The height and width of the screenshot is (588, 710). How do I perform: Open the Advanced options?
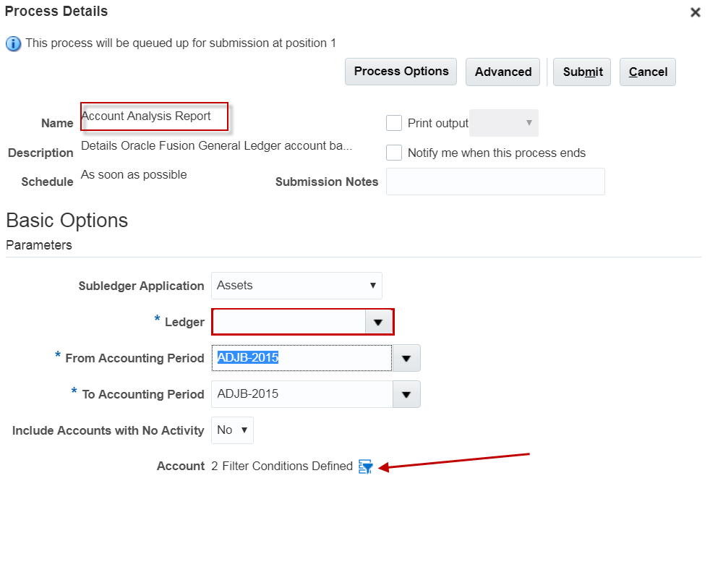pyautogui.click(x=502, y=72)
